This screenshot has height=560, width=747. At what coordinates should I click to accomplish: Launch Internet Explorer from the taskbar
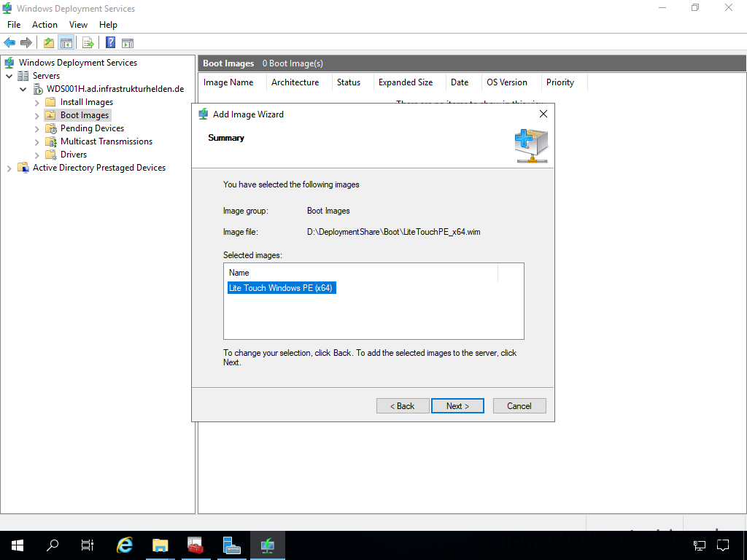pyautogui.click(x=124, y=545)
